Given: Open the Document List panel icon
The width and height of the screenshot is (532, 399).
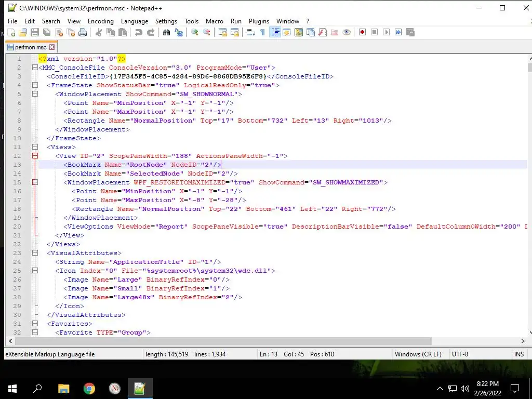Looking at the screenshot, I should point(311,32).
